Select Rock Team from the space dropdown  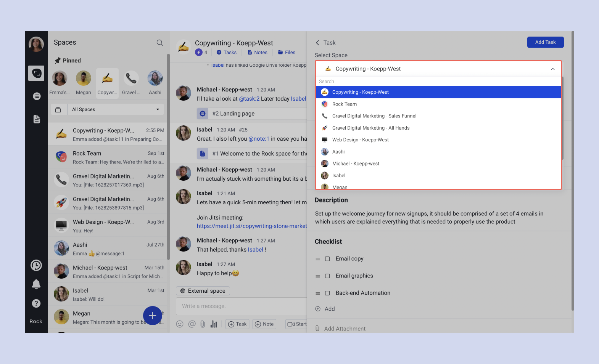[x=345, y=104]
